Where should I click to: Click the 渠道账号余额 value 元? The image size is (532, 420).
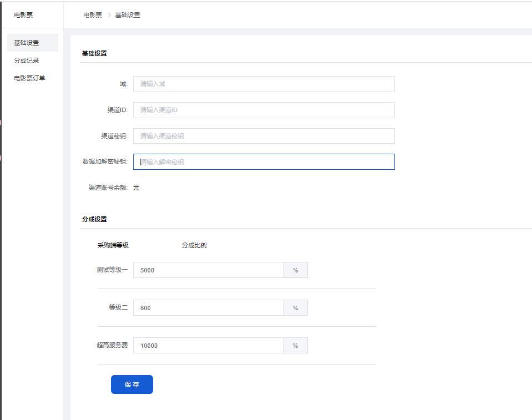136,188
